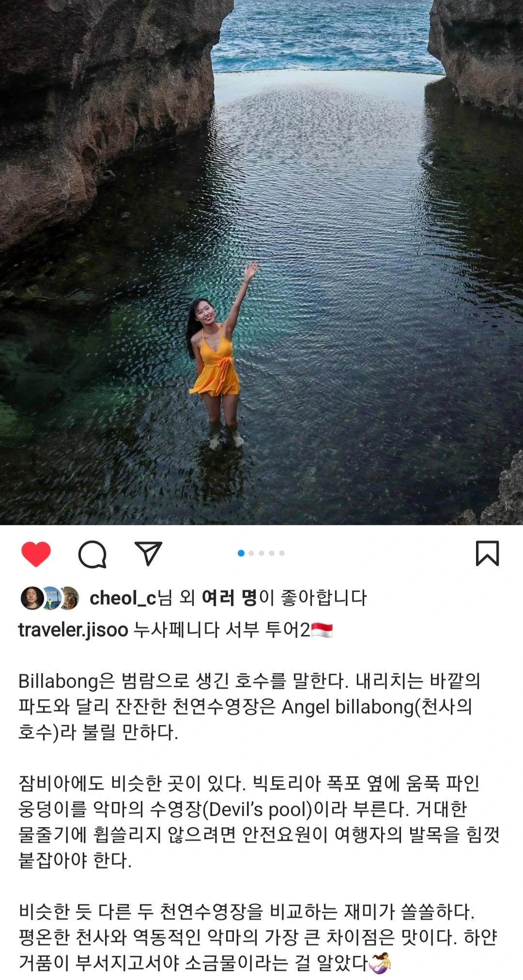Screen dimensions: 523x980
Task: Open the traveler.jisoo username link
Action: tap(73, 630)
